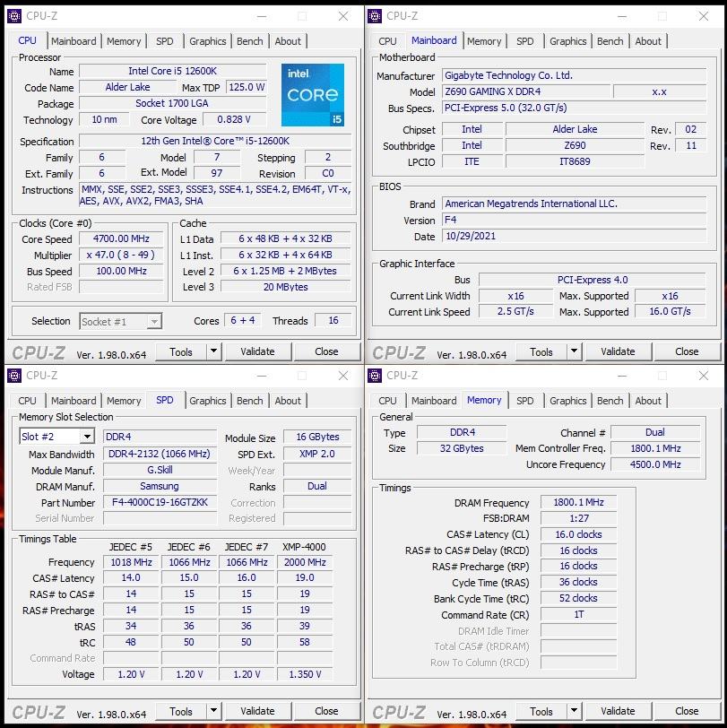Click CPU-Z app icon in Memory window title bar
The height and width of the screenshot is (728, 727).
374,375
